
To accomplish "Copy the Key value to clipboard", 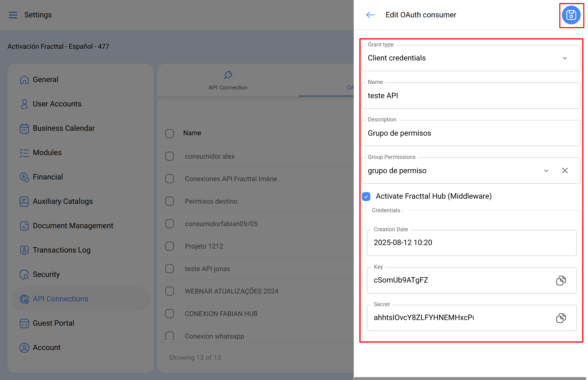I will pyautogui.click(x=561, y=281).
